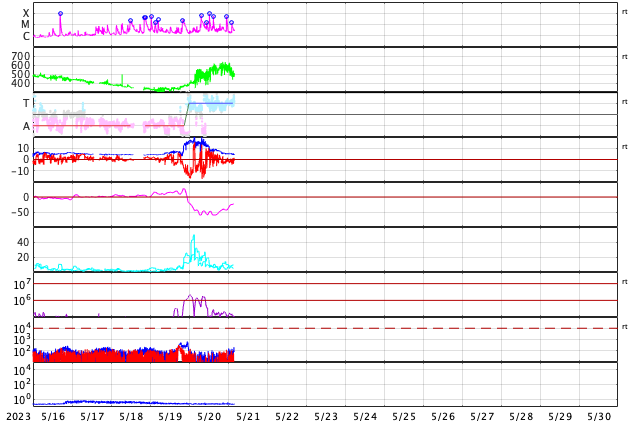The width and height of the screenshot is (634, 424).
Task: Click the -50 axis label
Action: 20,212
